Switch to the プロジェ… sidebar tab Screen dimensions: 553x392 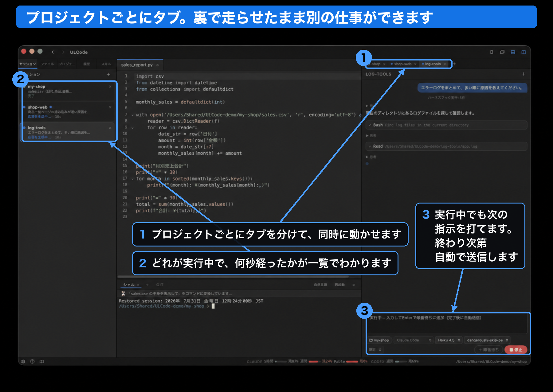[67, 64]
